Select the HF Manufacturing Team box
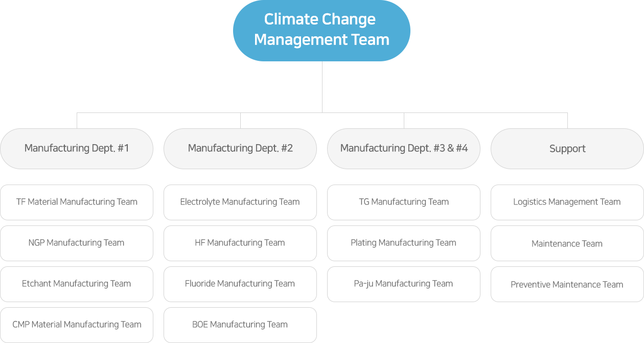The width and height of the screenshot is (644, 343). [240, 243]
